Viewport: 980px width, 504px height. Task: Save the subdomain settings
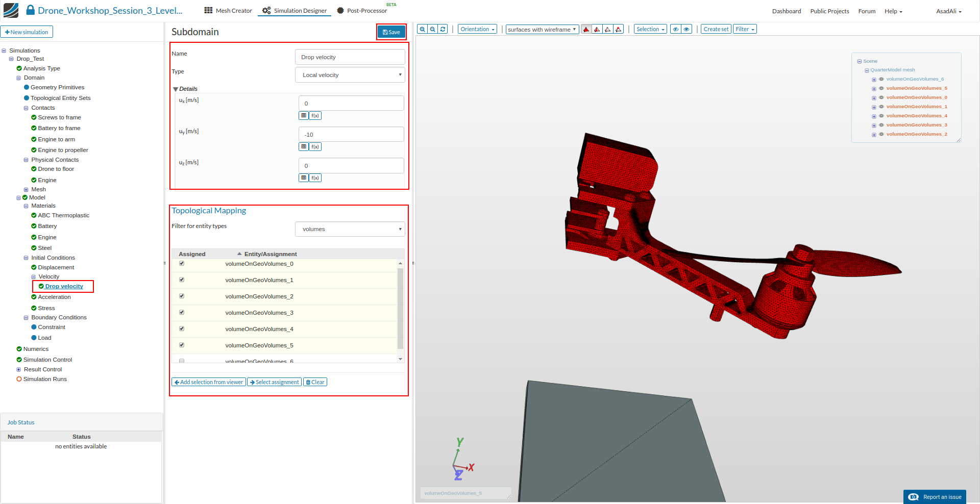391,32
